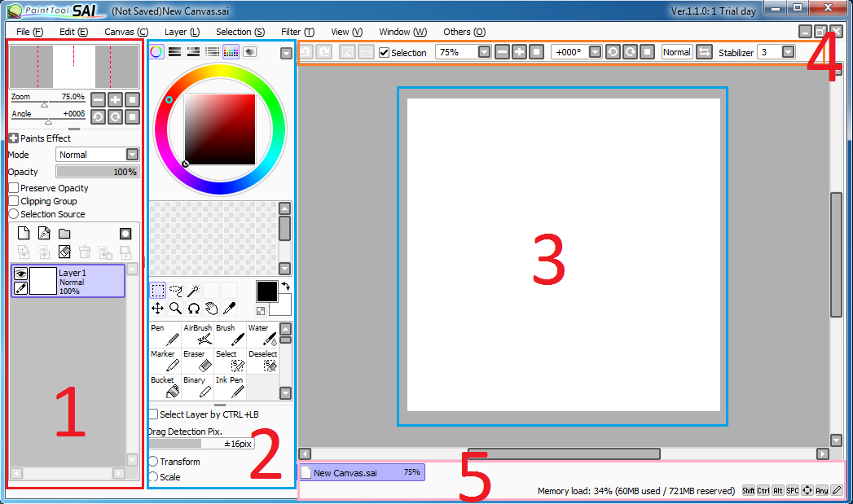Switch to New Canvas.sai document tab
853x504 pixels.
(360, 472)
